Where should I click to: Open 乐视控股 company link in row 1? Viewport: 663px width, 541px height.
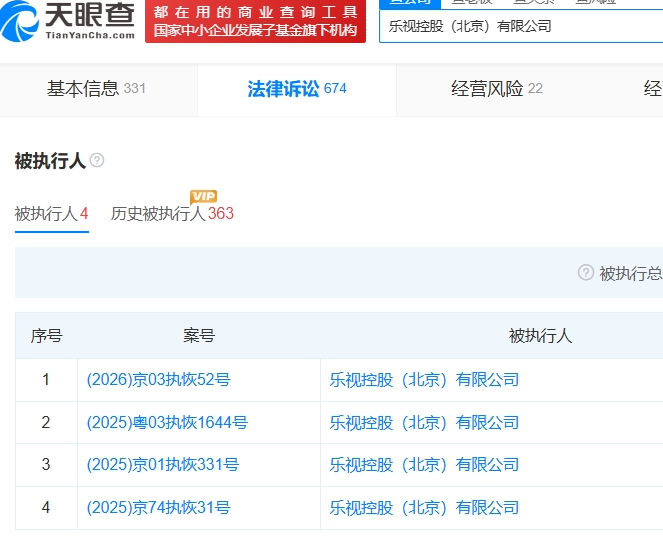tap(424, 380)
